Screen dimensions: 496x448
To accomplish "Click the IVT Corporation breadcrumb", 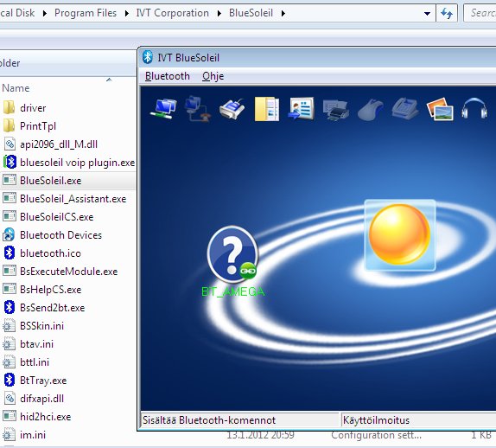I will [173, 13].
